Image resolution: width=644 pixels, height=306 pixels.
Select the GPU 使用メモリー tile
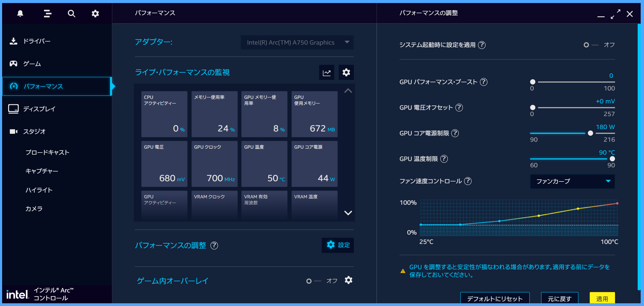coord(315,114)
